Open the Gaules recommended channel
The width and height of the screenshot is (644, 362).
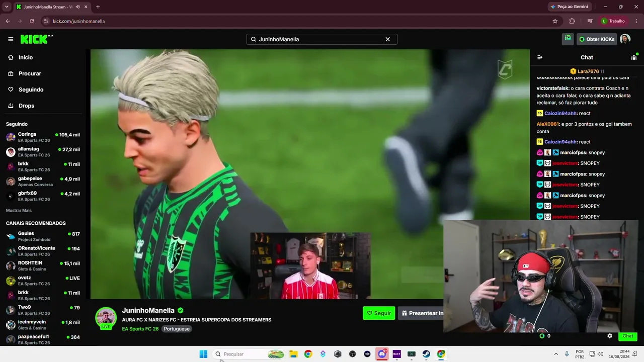tap(43, 236)
